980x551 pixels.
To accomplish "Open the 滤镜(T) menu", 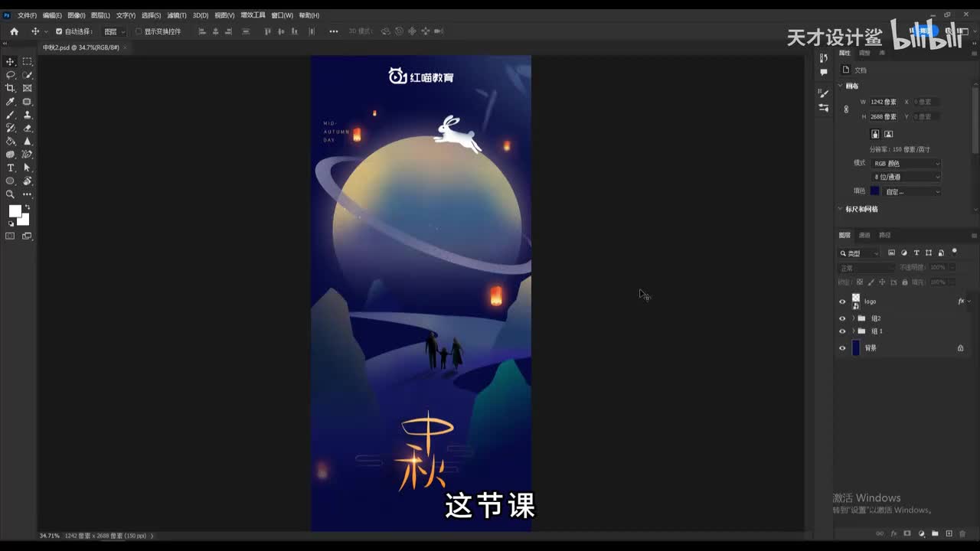I will (177, 15).
